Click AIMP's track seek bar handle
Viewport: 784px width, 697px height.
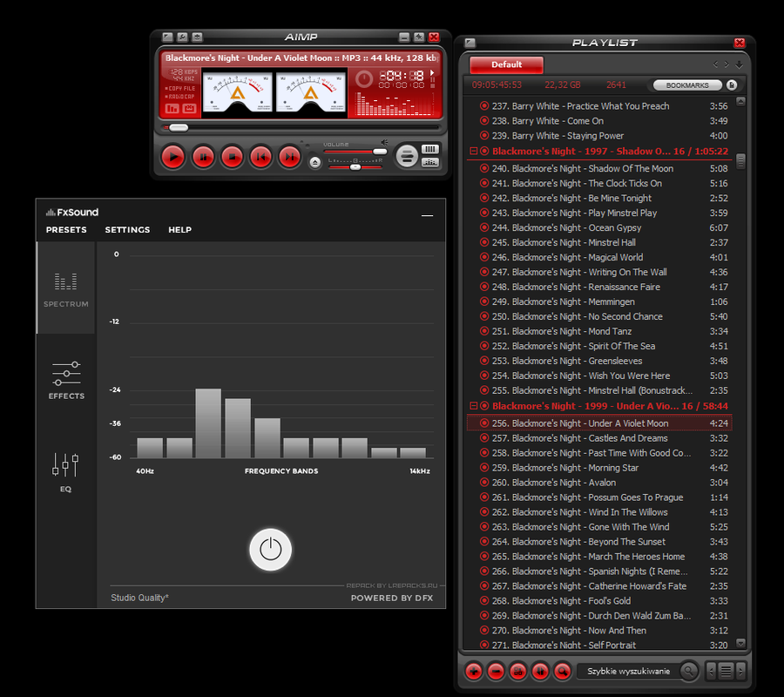(x=179, y=127)
